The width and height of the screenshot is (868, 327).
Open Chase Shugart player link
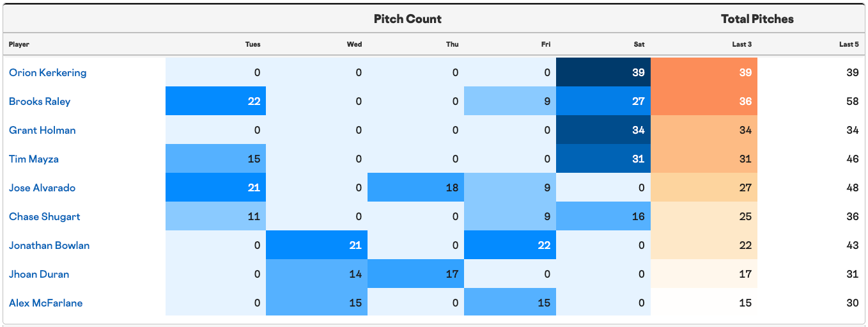pos(45,216)
